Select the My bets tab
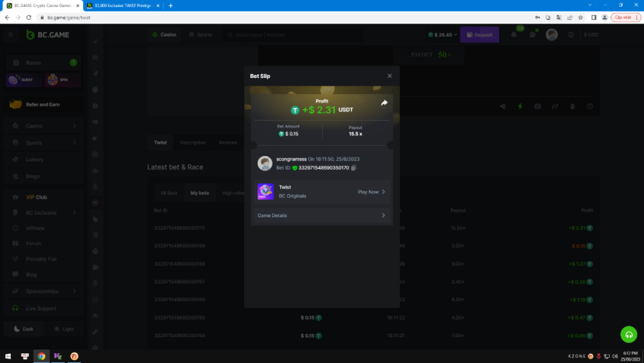 [200, 193]
